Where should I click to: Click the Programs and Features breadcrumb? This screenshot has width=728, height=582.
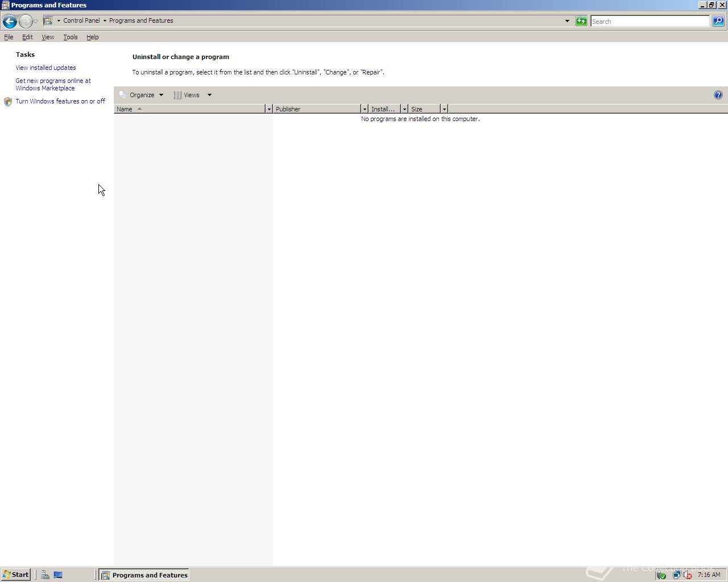click(x=141, y=20)
